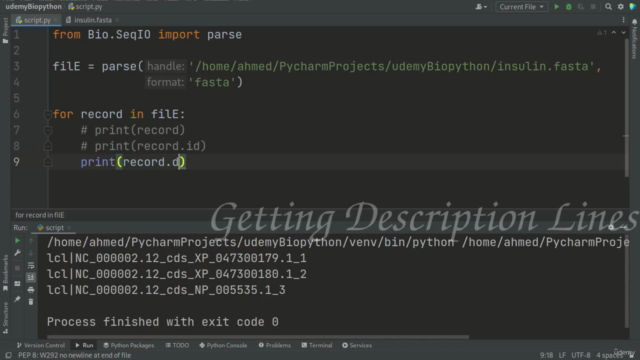Click the stop icon in top toolbar
Screen dimensions: 640x360
pos(593,7)
